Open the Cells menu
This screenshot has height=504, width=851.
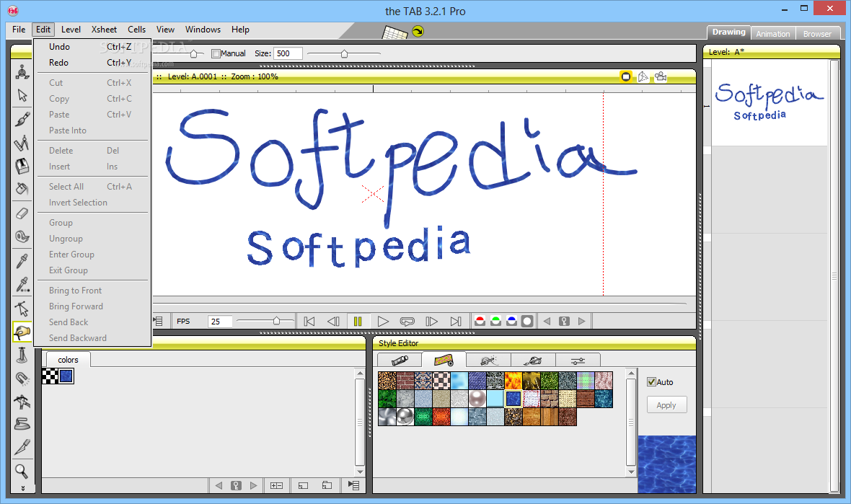pyautogui.click(x=136, y=30)
